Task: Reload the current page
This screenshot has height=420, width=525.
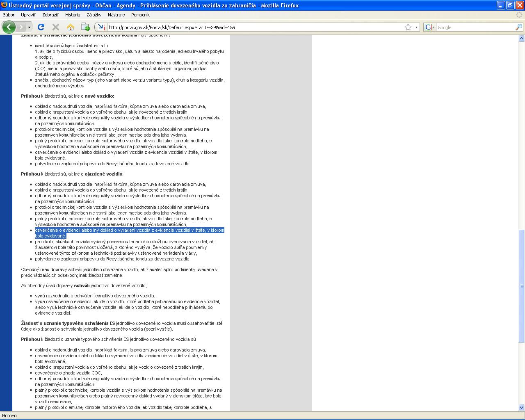Action: [x=41, y=27]
